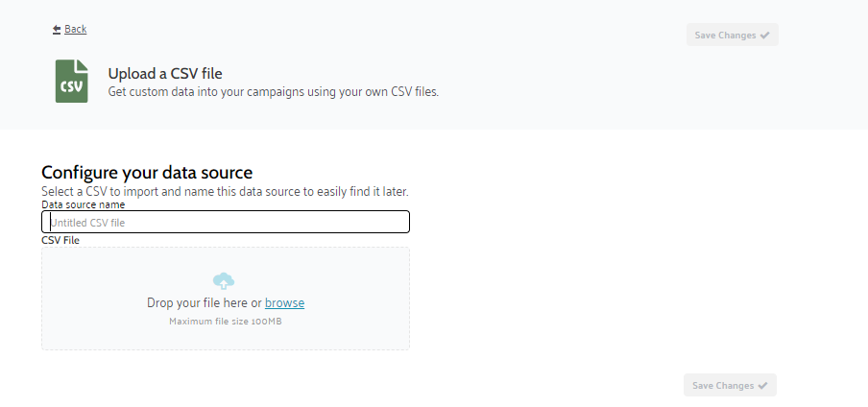868x407 pixels.
Task: Go back using the Back link
Action: [75, 30]
